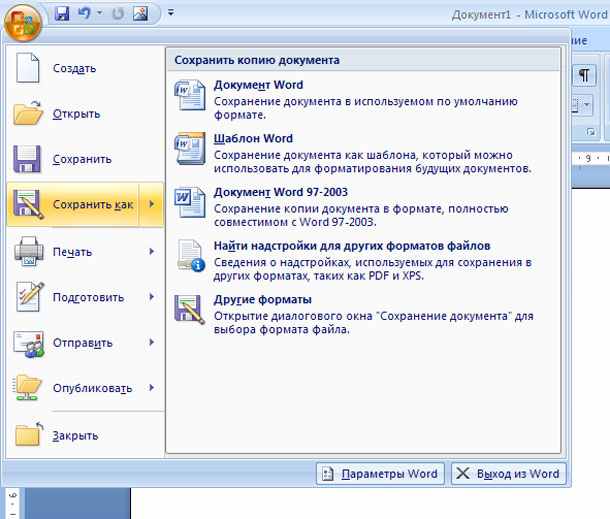Click network folder icon beside Опубликовать
The image size is (610, 519).
coord(28,387)
